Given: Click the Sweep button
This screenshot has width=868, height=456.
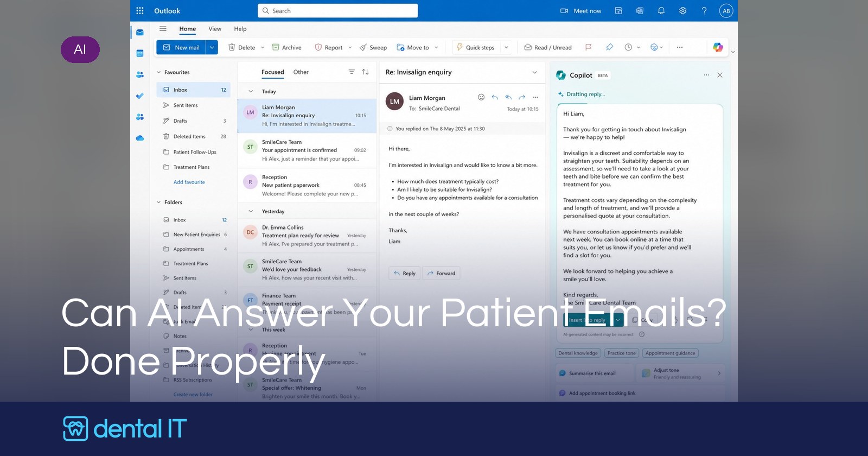Looking at the screenshot, I should (373, 48).
